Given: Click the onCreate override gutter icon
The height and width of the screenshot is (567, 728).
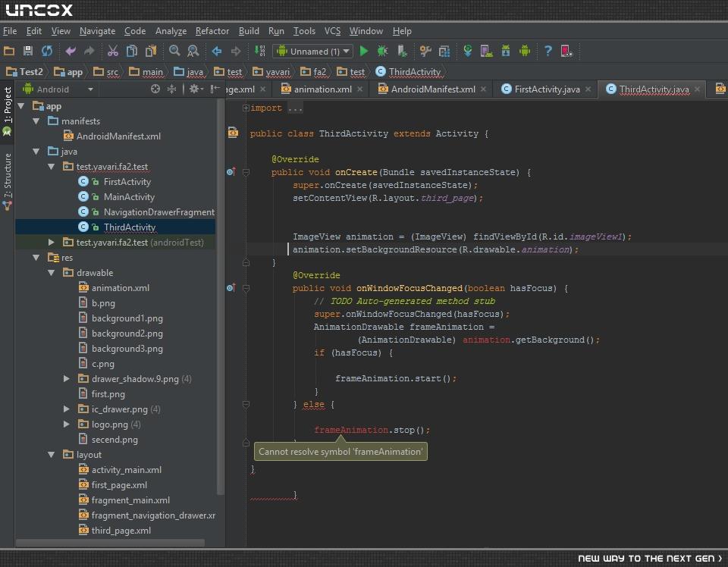Looking at the screenshot, I should (x=231, y=172).
